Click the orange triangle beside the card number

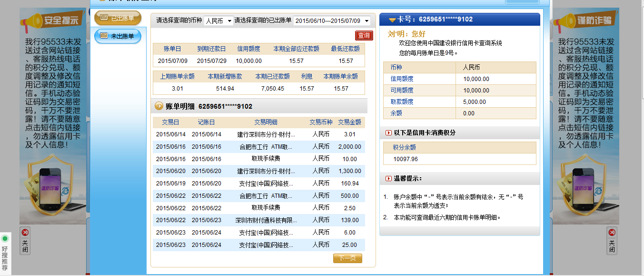(392, 20)
